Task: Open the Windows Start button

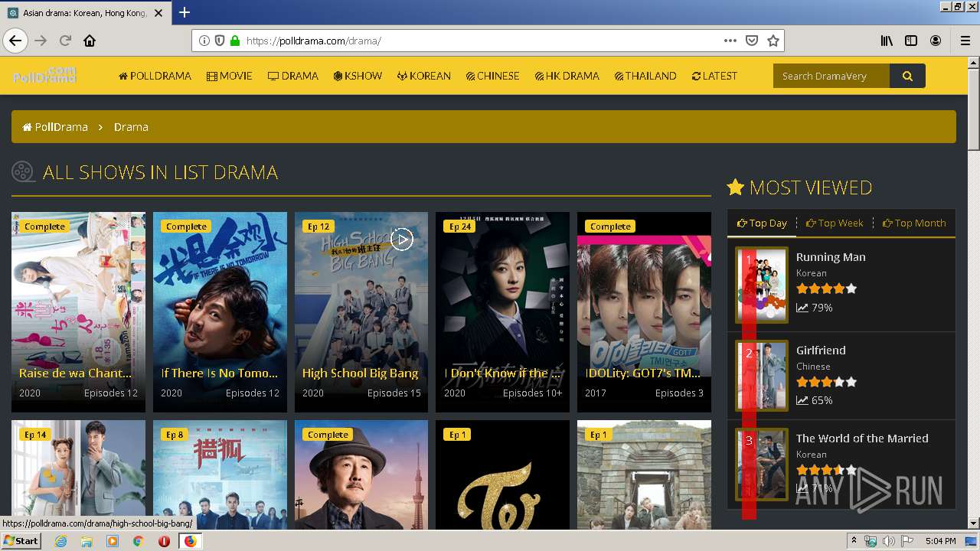Action: click(x=21, y=541)
